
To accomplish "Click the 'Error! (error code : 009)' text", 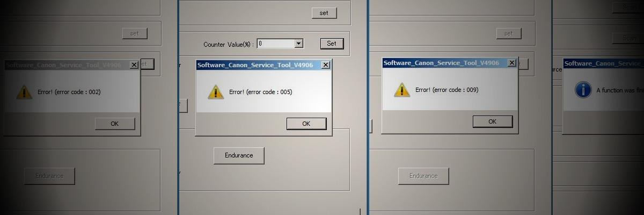I will pos(447,90).
